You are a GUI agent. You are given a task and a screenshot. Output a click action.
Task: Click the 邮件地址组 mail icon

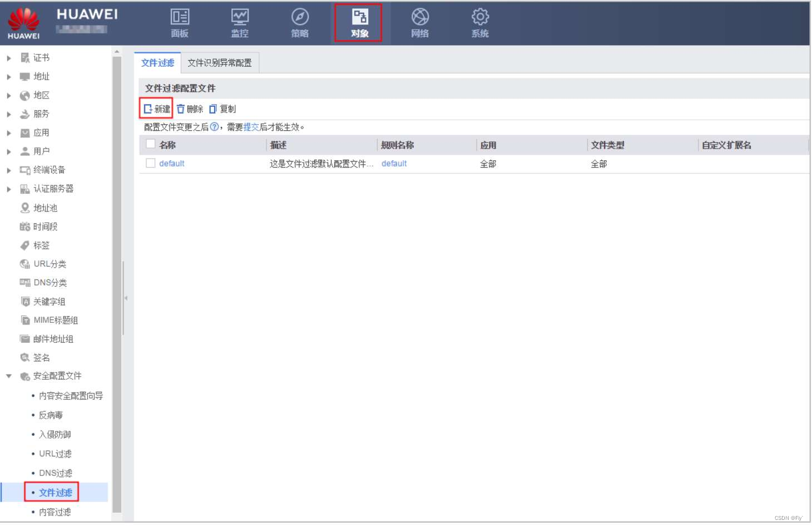[25, 339]
